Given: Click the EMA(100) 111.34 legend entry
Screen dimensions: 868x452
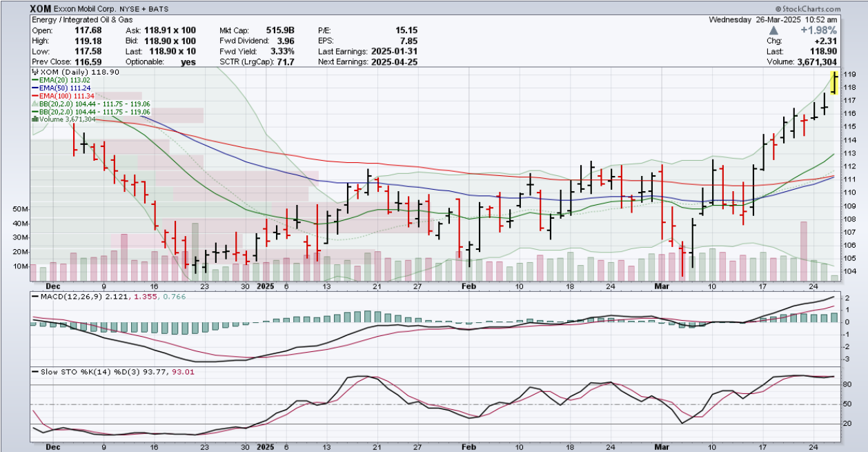Looking at the screenshot, I should (68, 96).
